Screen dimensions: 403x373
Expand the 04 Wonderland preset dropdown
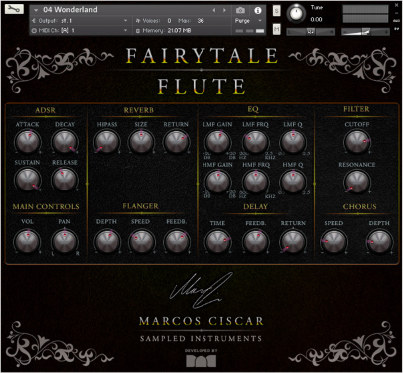pos(36,10)
